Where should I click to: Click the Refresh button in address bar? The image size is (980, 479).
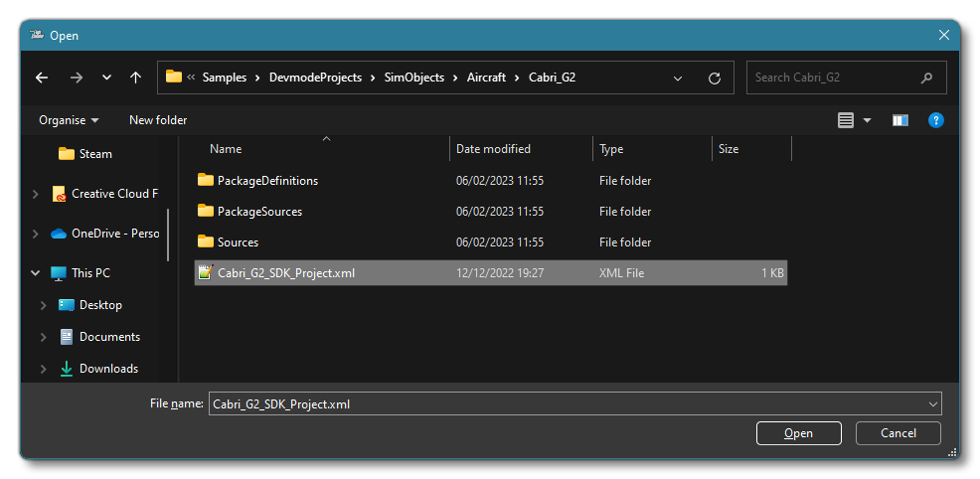(714, 78)
